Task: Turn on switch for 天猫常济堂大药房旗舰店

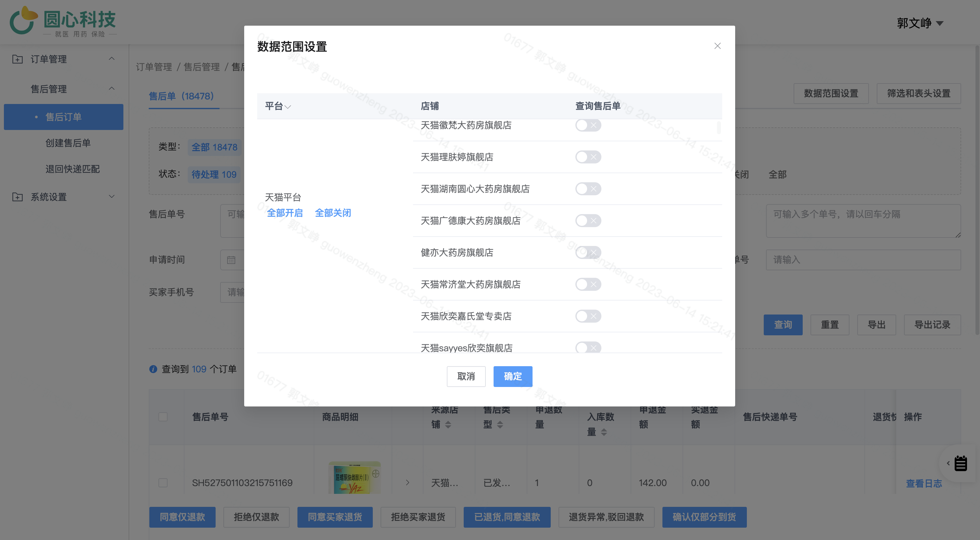Action: 588,284
